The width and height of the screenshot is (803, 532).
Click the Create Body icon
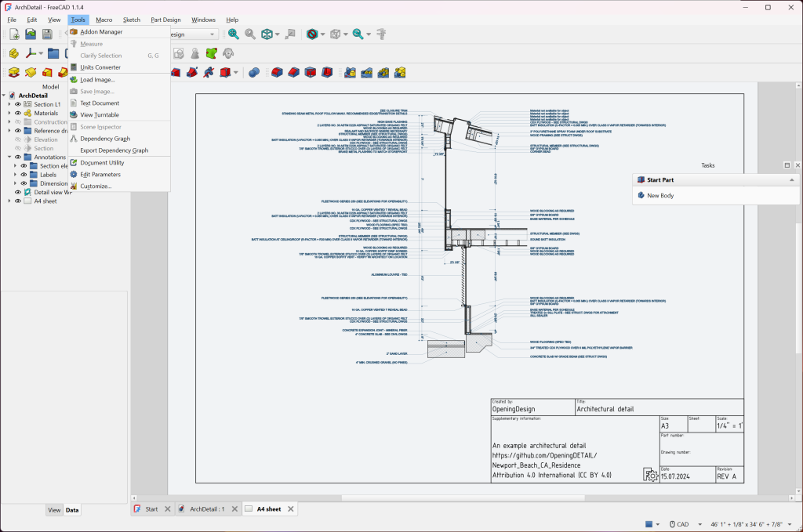(14, 53)
